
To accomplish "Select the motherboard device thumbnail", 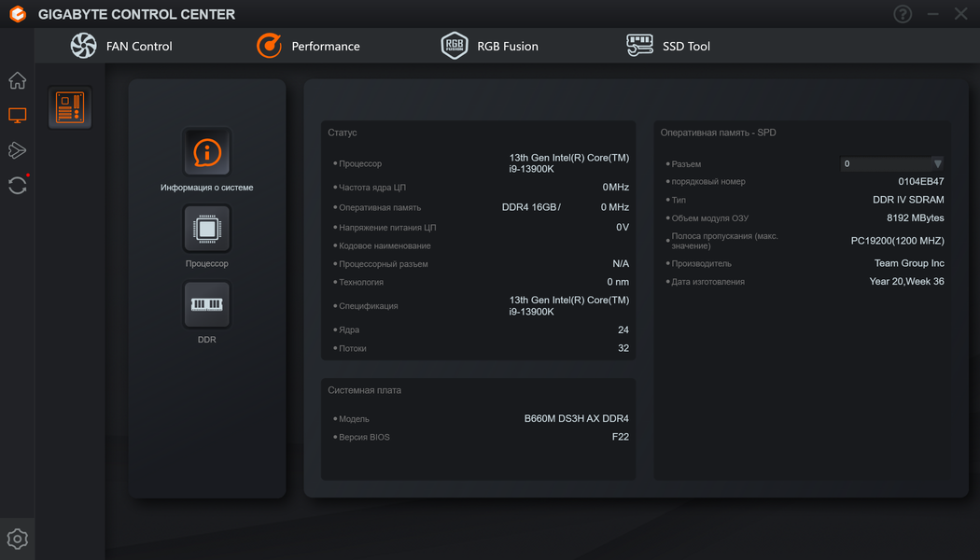I will pyautogui.click(x=70, y=107).
